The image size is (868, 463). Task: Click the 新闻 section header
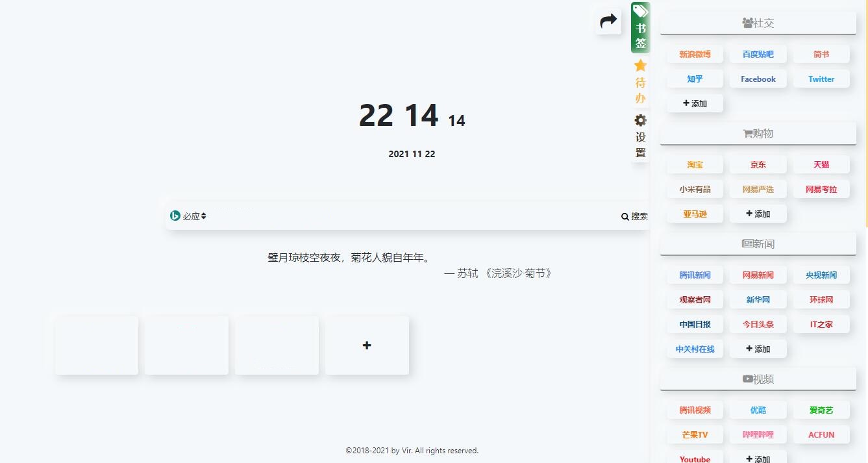pos(758,244)
